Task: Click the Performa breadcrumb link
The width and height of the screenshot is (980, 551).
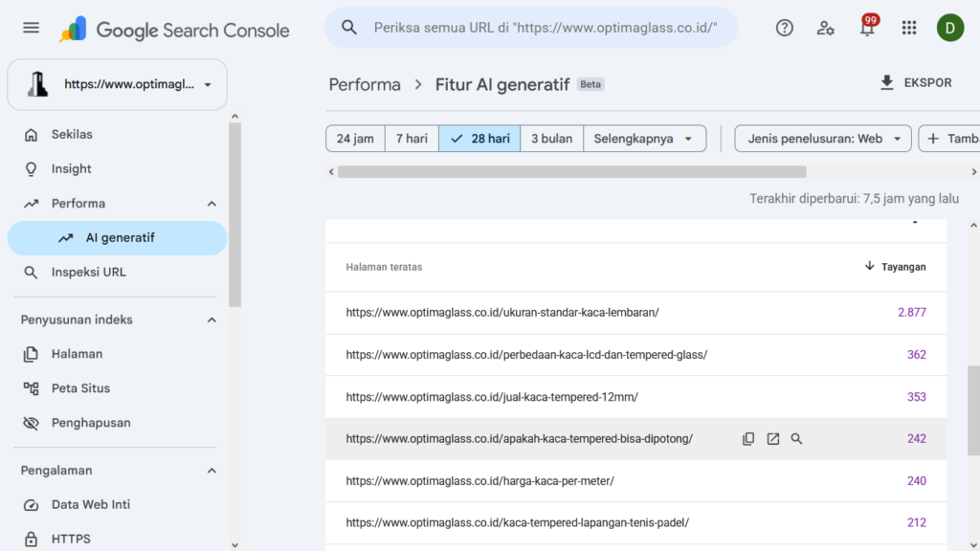Action: click(x=365, y=84)
